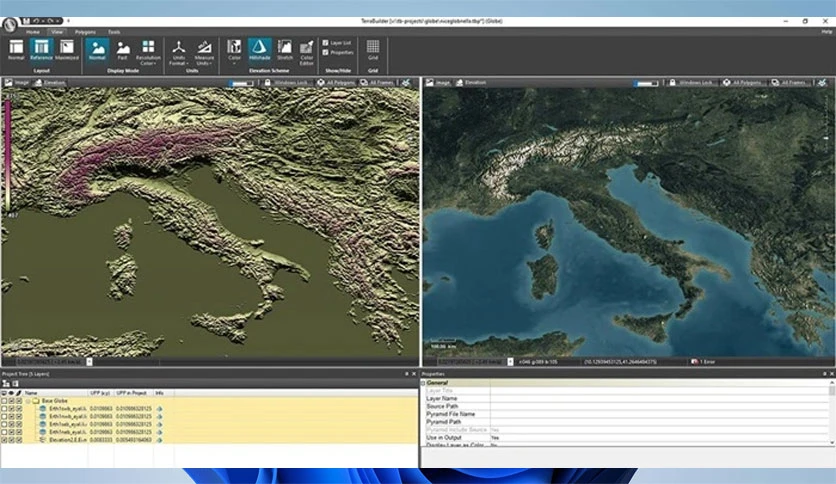Open the Help menu
Viewport: 836px width, 484px height.
click(826, 32)
